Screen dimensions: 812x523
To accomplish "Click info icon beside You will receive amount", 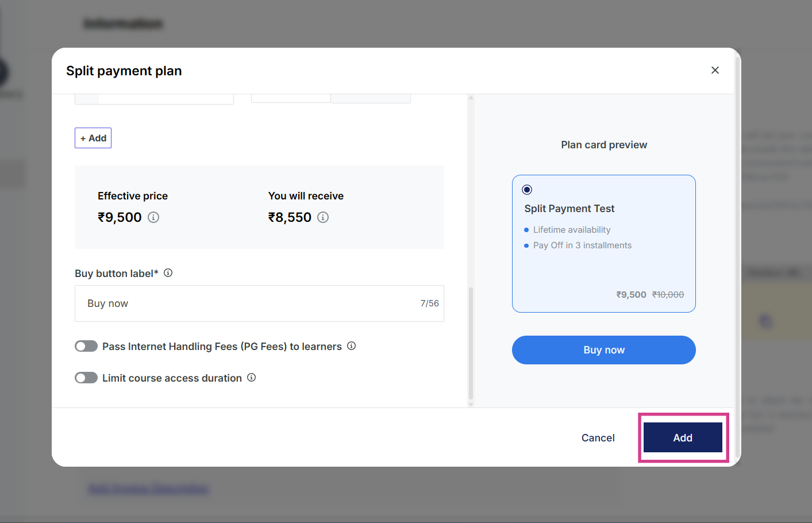I will tap(323, 217).
